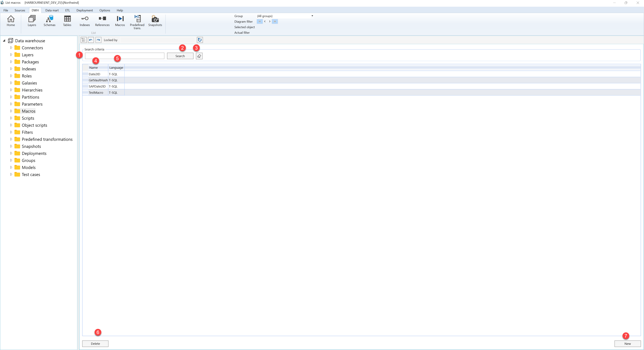
Task: Focus the search criteria text field
Action: coord(124,56)
